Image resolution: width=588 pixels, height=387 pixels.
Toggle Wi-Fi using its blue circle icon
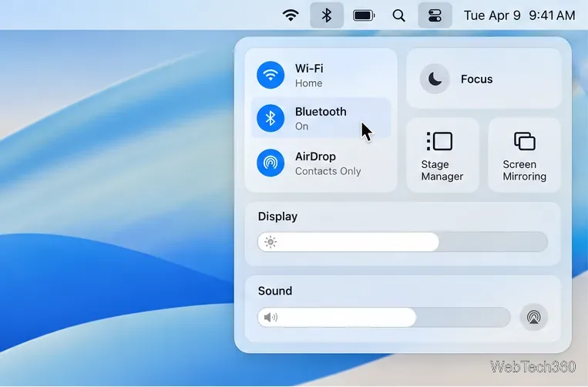coord(270,75)
